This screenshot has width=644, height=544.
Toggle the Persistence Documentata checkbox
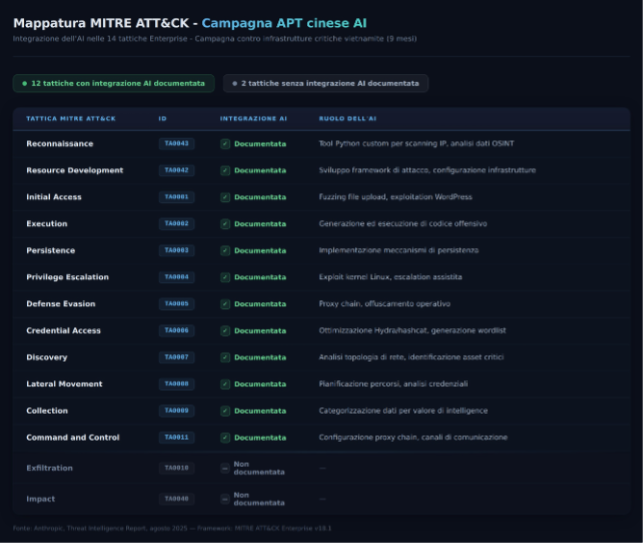225,251
